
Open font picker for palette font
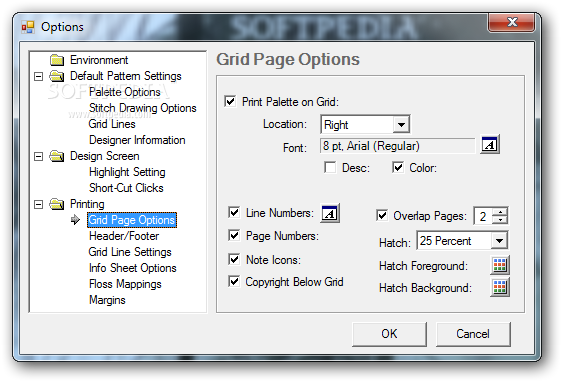point(490,145)
